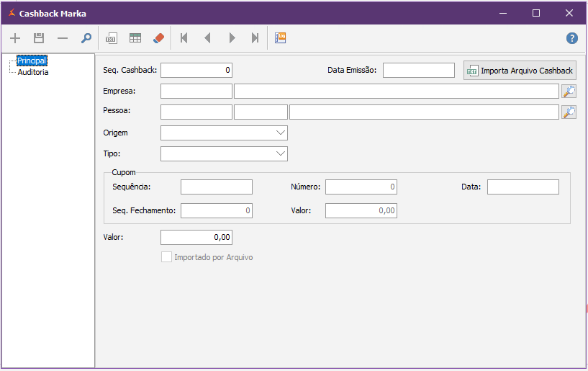Open the Origem dropdown
Viewport: 588px width, 371px height.
224,133
